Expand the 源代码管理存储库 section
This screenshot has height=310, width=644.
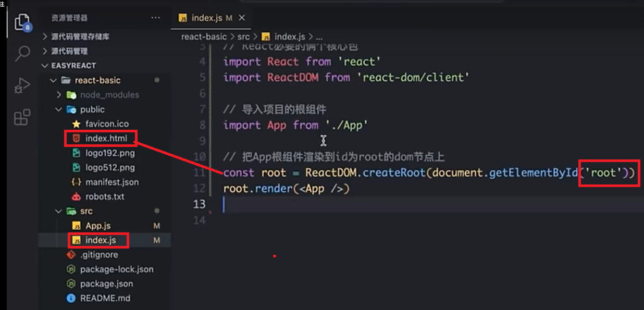click(45, 36)
